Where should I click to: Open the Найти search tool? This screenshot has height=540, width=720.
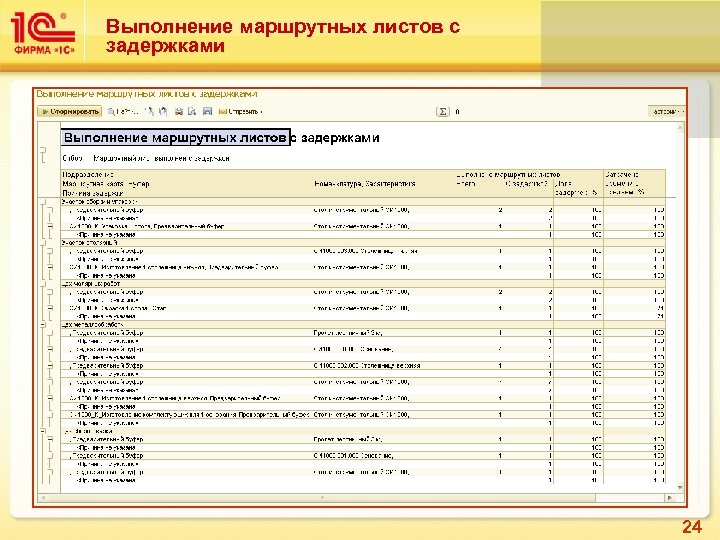tap(123, 112)
